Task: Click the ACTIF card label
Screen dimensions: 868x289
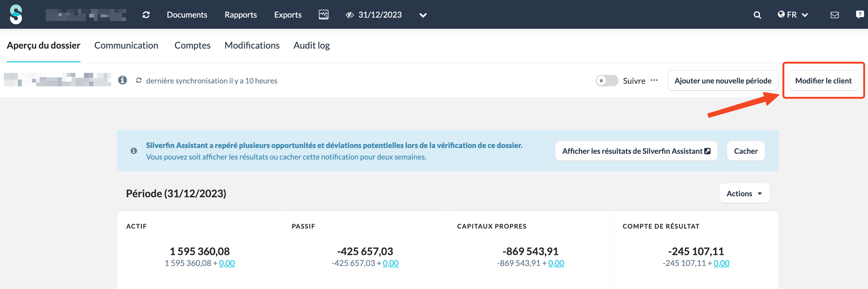Action: coord(136,226)
